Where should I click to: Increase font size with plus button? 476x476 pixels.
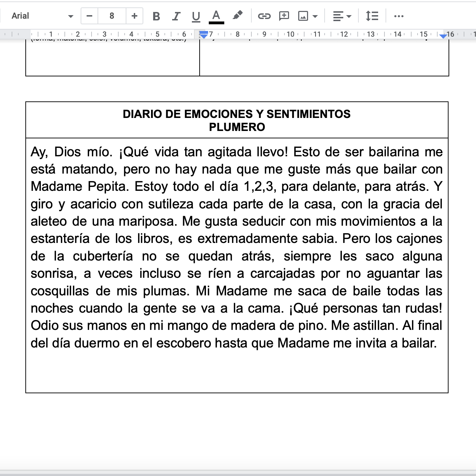134,16
